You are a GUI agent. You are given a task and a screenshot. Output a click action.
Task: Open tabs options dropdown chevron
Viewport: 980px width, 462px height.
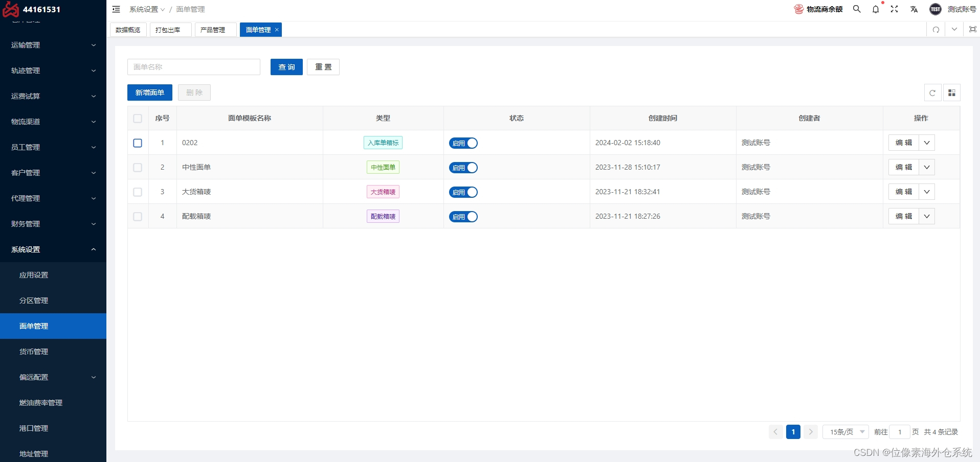coord(954,30)
